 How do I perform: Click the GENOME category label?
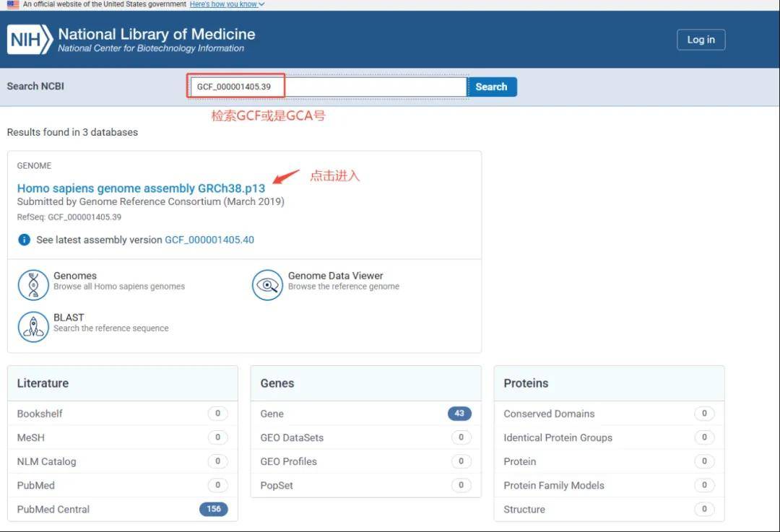(35, 165)
